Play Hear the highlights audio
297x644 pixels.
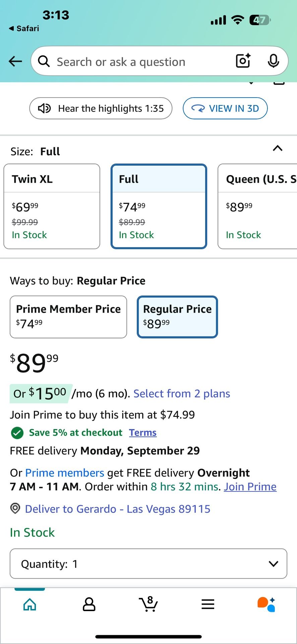[x=101, y=108]
